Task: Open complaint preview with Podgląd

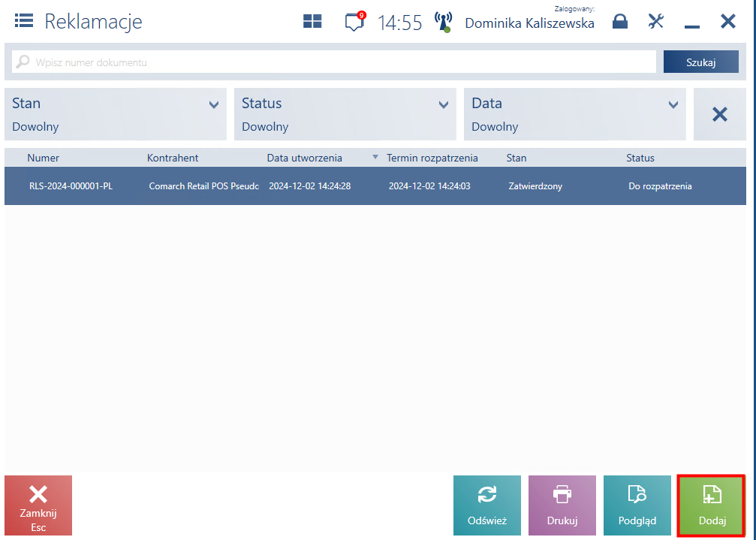Action: [637, 505]
